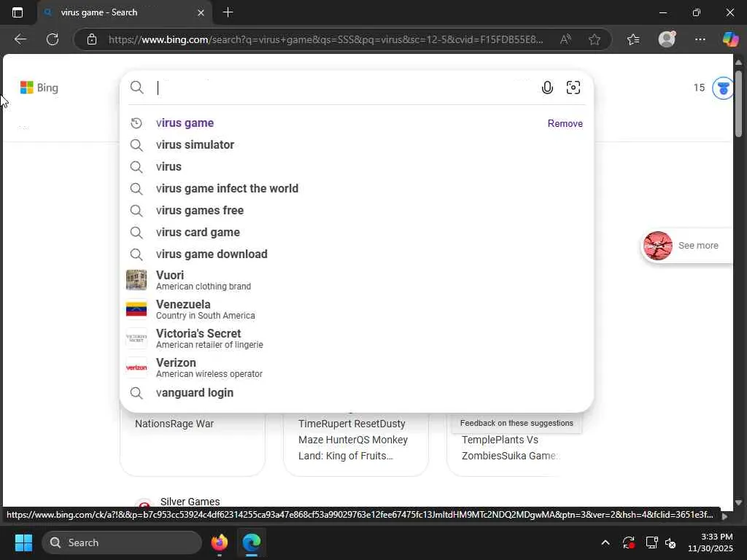The height and width of the screenshot is (560, 747).
Task: Open Settings and more ellipsis
Action: [x=700, y=39]
